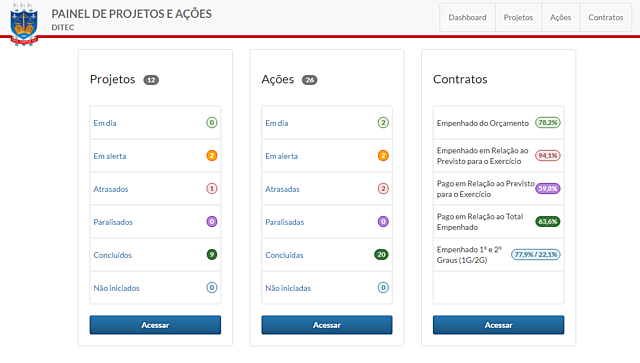Click green 2 badge in Ações Em dia
Image resolution: width=640 pixels, height=363 pixels.
[383, 122]
